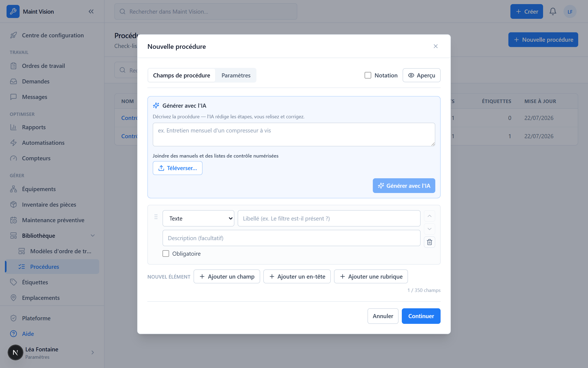Click the Téléverser upload button
Viewport: 588px width, 368px height.
[x=177, y=168]
